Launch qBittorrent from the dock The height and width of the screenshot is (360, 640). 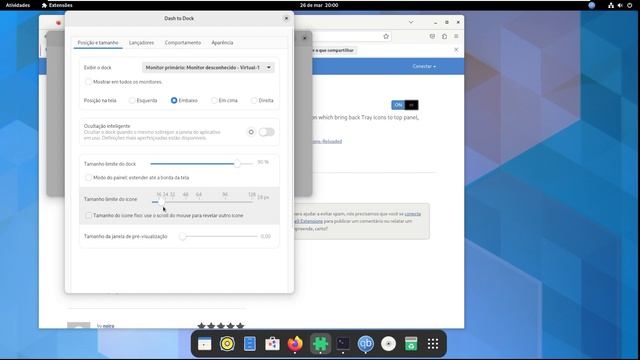click(x=366, y=344)
